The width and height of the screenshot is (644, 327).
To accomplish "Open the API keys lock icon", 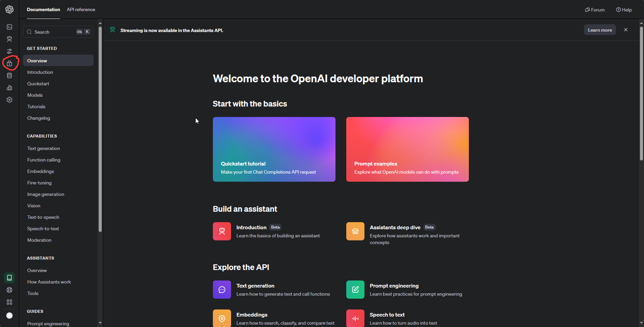I will click(9, 63).
